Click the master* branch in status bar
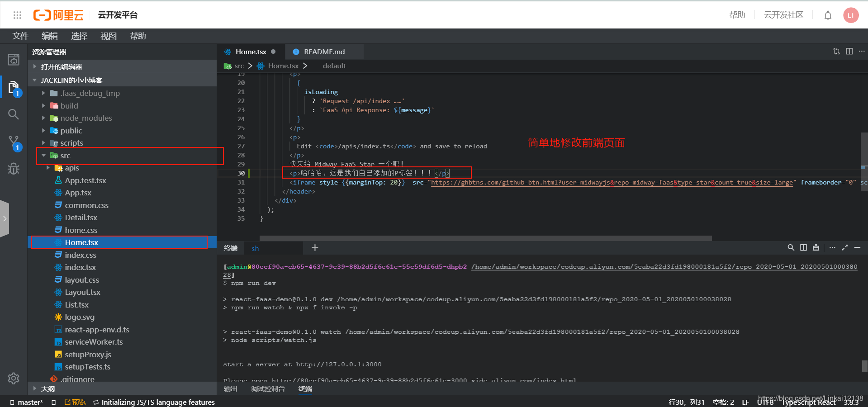Viewport: 868px width, 407px height. pyautogui.click(x=26, y=402)
